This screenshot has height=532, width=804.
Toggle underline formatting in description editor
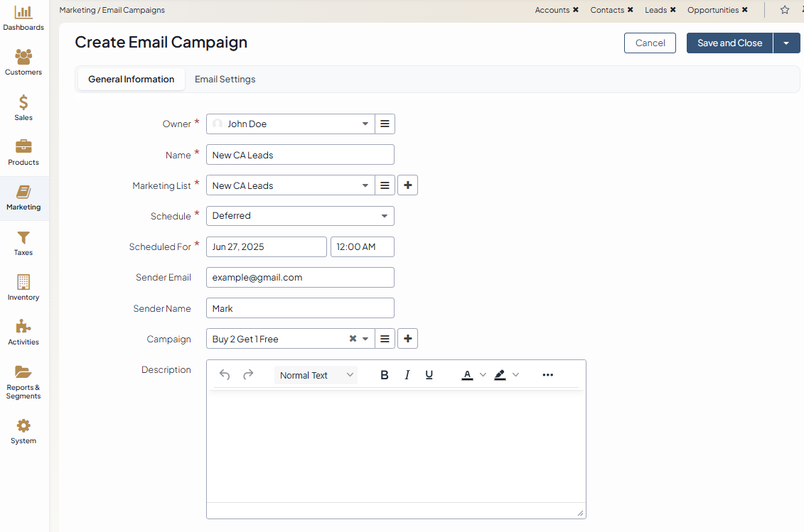(429, 375)
